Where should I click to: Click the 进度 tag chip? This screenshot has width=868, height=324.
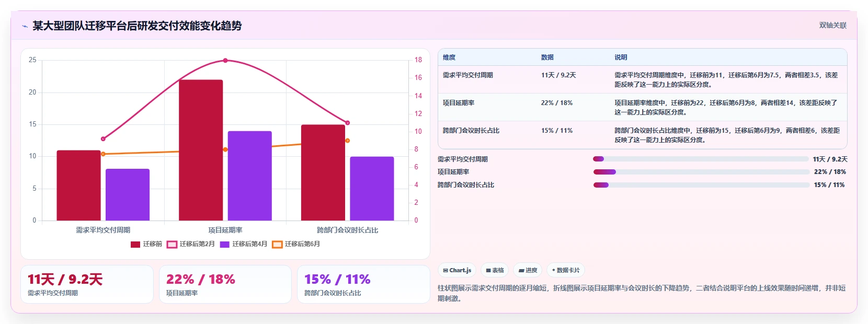tap(528, 270)
